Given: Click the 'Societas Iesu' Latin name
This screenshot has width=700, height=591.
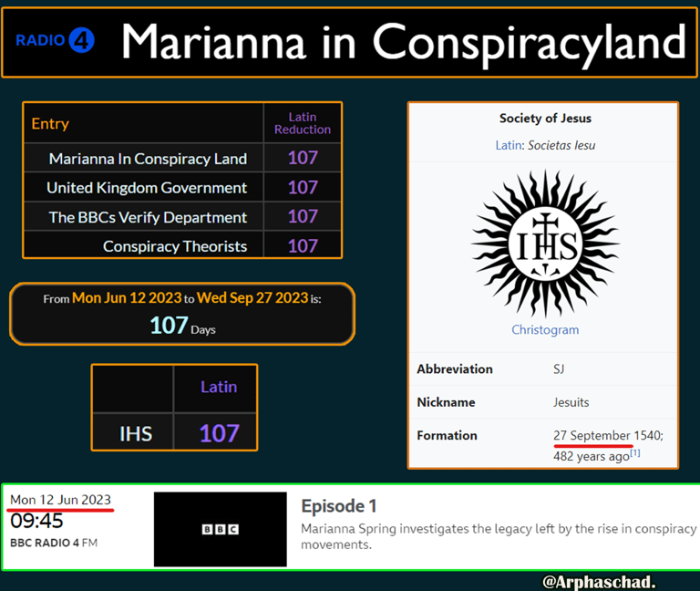Looking at the screenshot, I should (561, 145).
